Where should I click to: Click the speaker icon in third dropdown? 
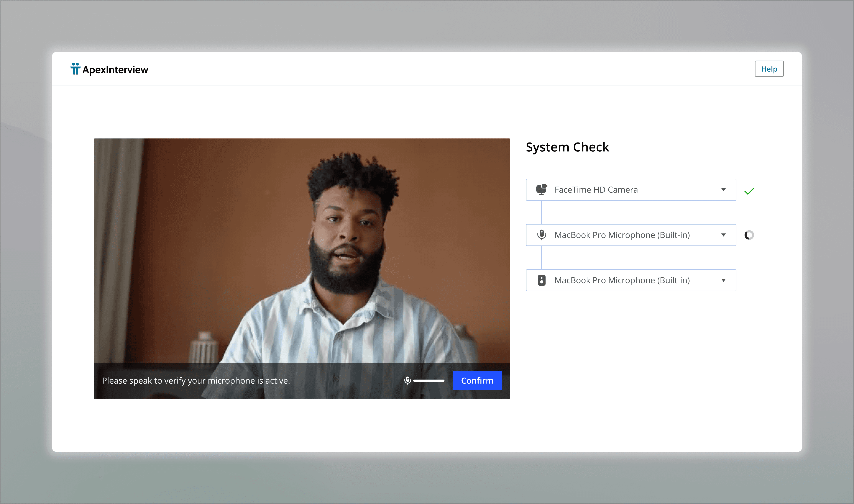(x=542, y=280)
